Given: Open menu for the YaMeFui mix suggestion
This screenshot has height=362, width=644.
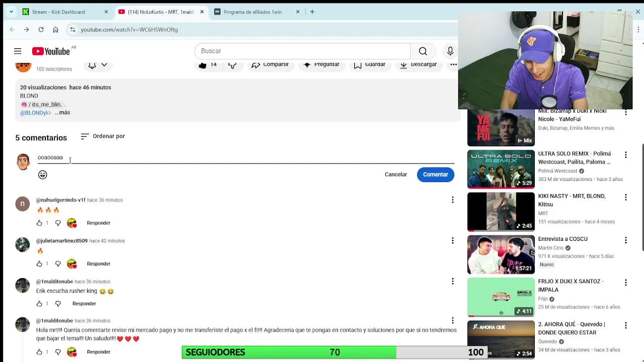Looking at the screenshot, I should (626, 113).
